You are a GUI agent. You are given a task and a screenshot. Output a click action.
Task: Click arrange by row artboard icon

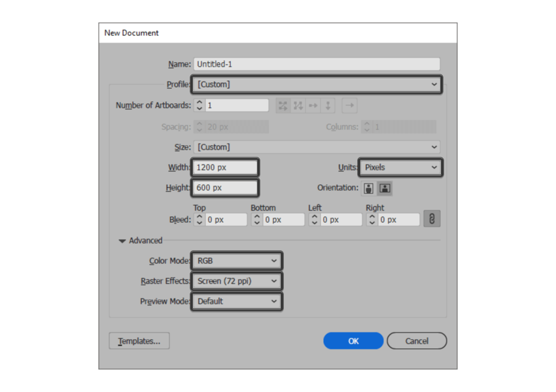(x=313, y=106)
